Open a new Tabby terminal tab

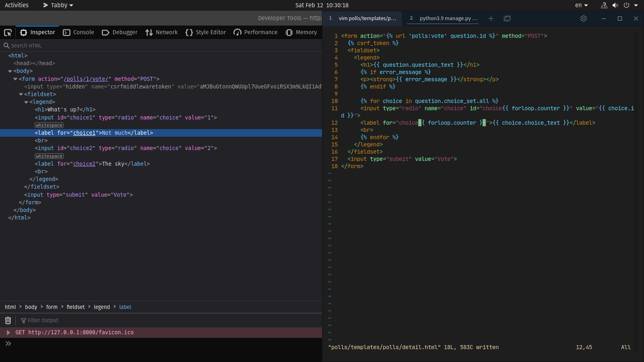[491, 19]
